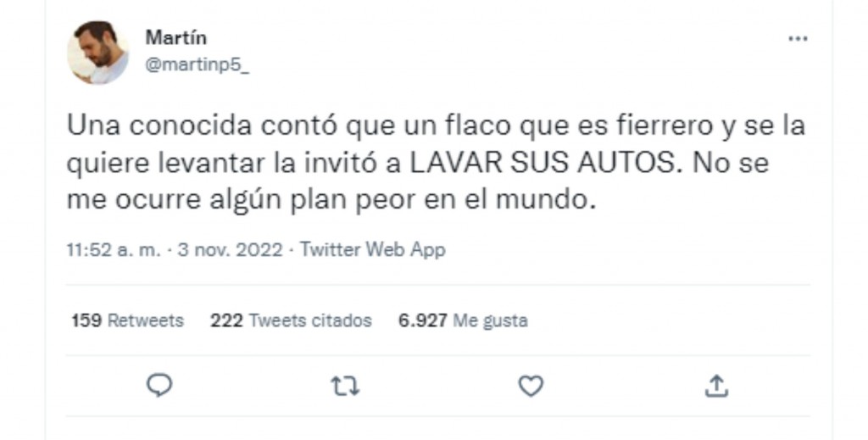Retweet using the arrows icon
The height and width of the screenshot is (440, 868).
point(345,386)
